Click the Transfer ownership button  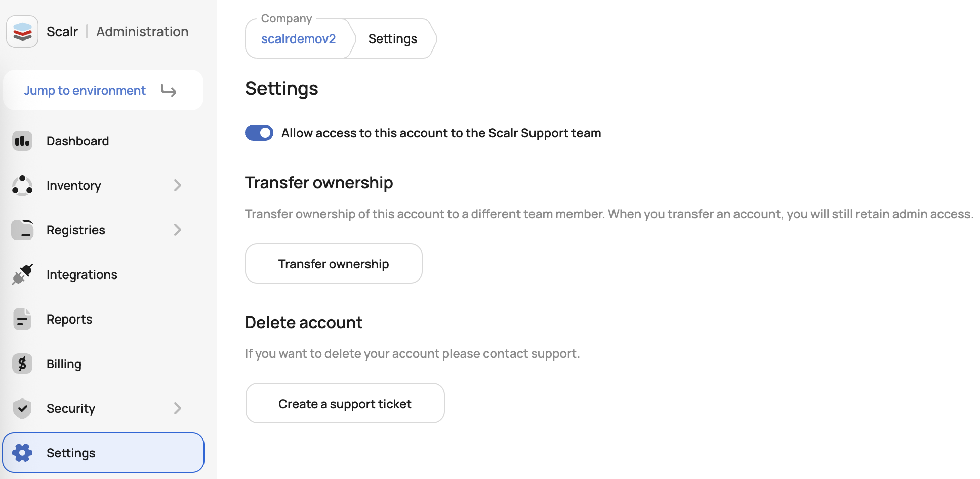(x=334, y=263)
